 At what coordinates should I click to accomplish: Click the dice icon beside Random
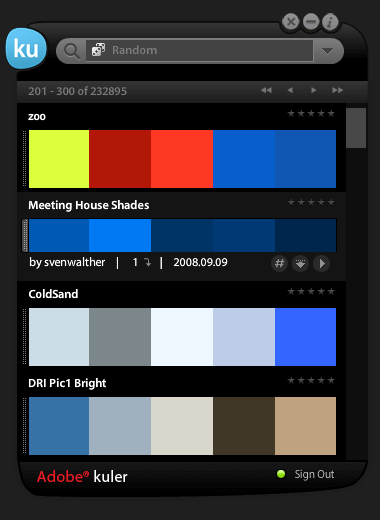click(x=98, y=50)
